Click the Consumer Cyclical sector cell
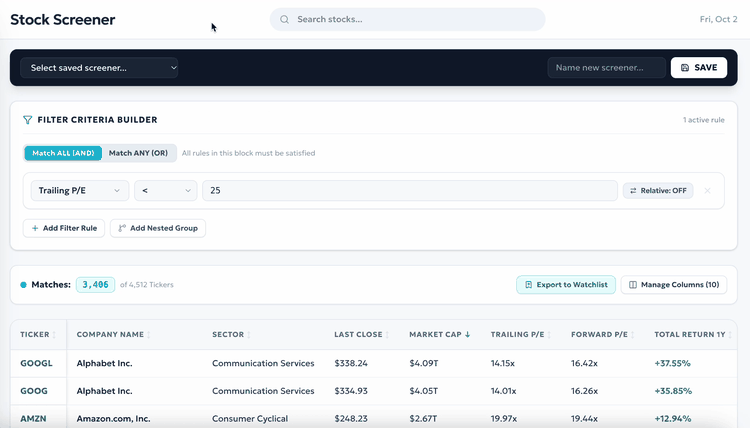 (250, 419)
